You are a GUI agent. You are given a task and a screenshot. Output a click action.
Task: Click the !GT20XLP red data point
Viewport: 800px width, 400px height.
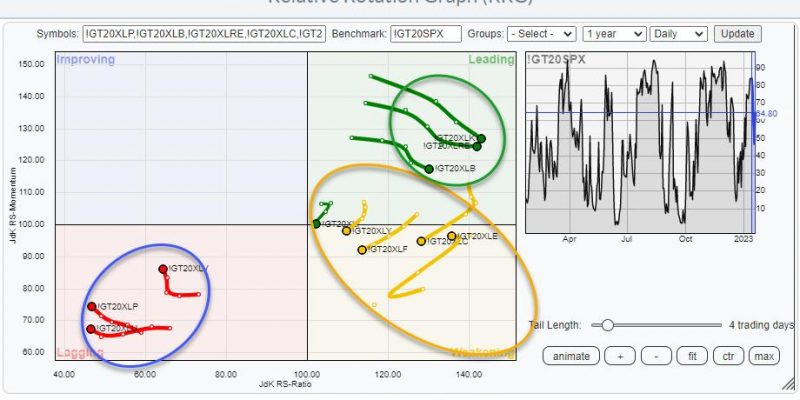(x=91, y=307)
